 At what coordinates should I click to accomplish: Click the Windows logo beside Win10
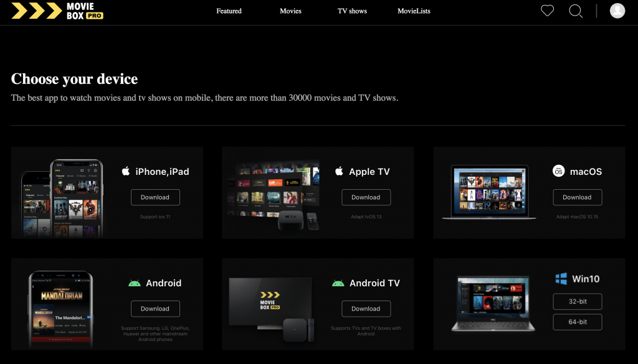click(x=561, y=279)
